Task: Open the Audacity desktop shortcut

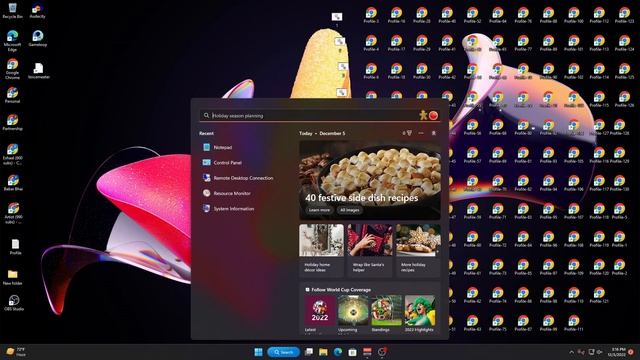Action: click(38, 11)
